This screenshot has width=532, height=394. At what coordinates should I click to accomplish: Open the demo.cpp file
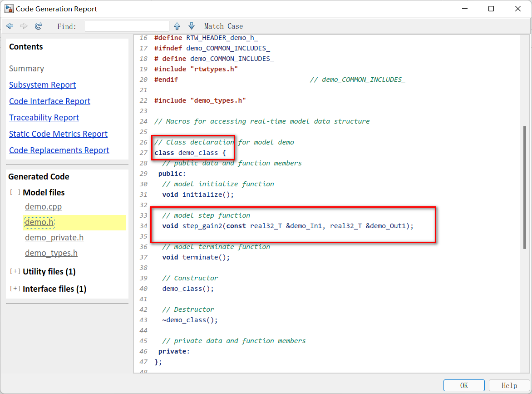coord(44,206)
